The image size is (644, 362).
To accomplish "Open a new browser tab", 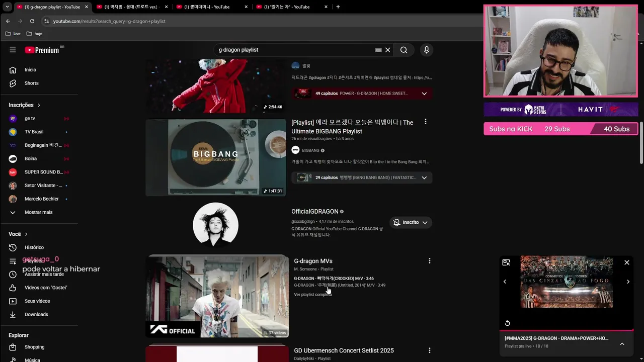I will (x=338, y=7).
